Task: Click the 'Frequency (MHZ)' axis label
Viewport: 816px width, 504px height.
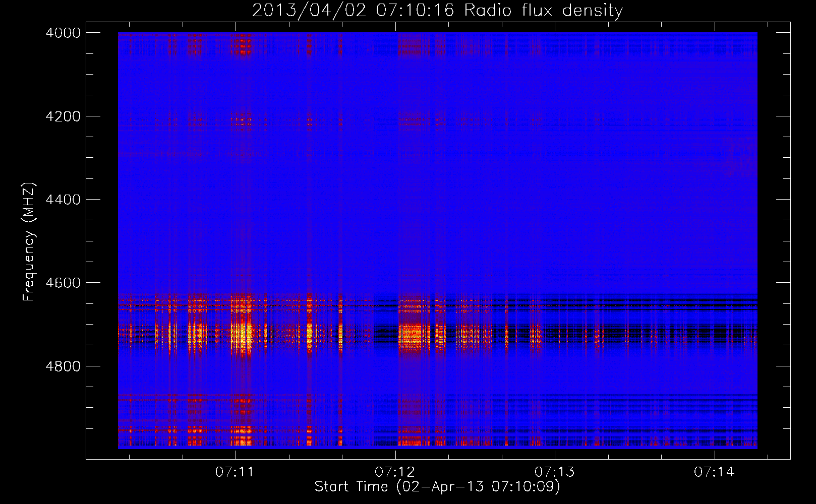Action: [29, 242]
